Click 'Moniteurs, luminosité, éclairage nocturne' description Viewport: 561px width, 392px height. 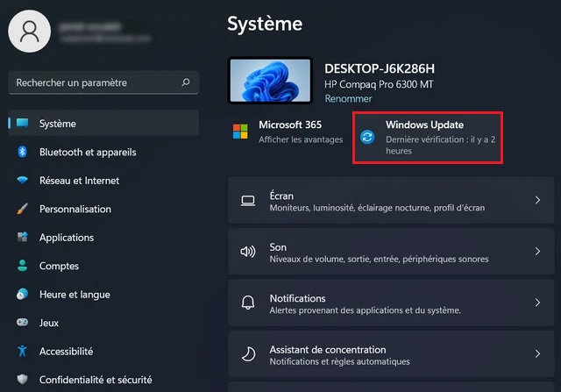pos(377,208)
